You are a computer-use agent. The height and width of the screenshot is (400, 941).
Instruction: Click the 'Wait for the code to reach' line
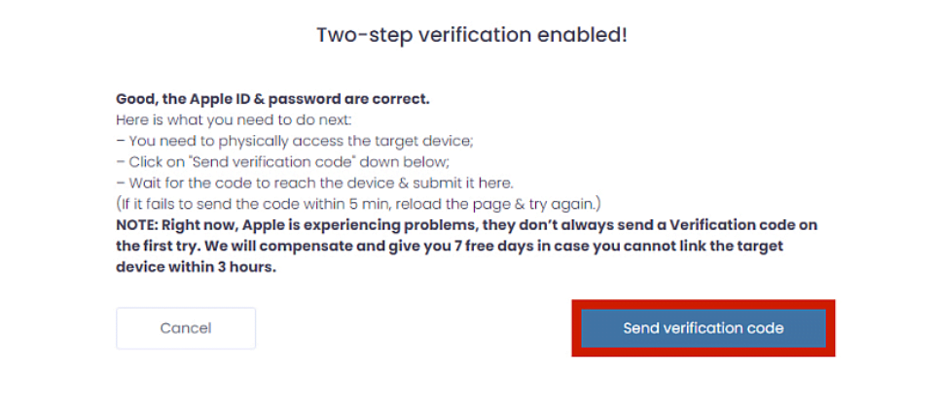click(x=314, y=182)
